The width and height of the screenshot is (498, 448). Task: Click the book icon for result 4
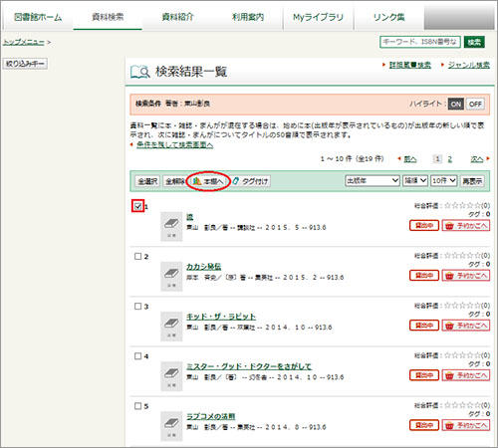pyautogui.click(x=171, y=376)
